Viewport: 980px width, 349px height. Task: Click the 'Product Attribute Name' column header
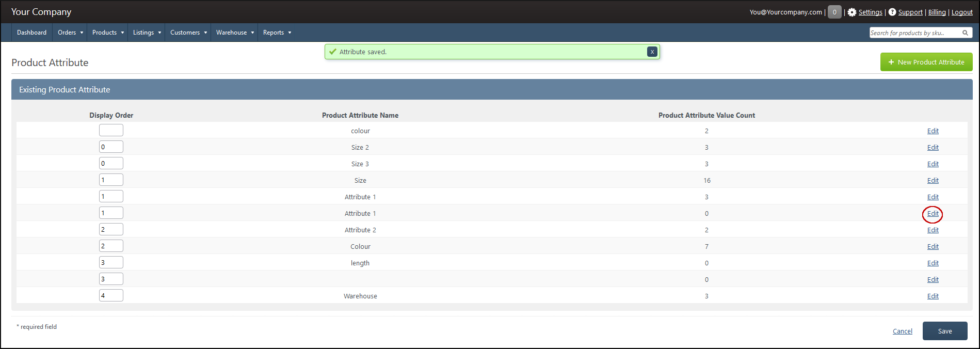click(360, 115)
